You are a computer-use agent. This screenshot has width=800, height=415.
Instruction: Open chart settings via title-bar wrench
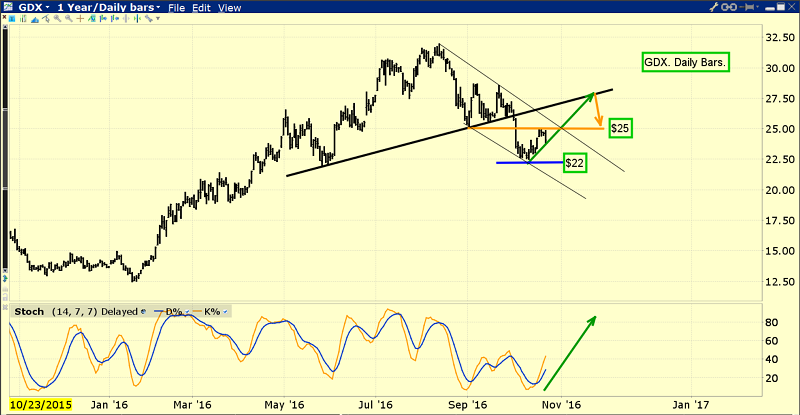[x=714, y=7]
